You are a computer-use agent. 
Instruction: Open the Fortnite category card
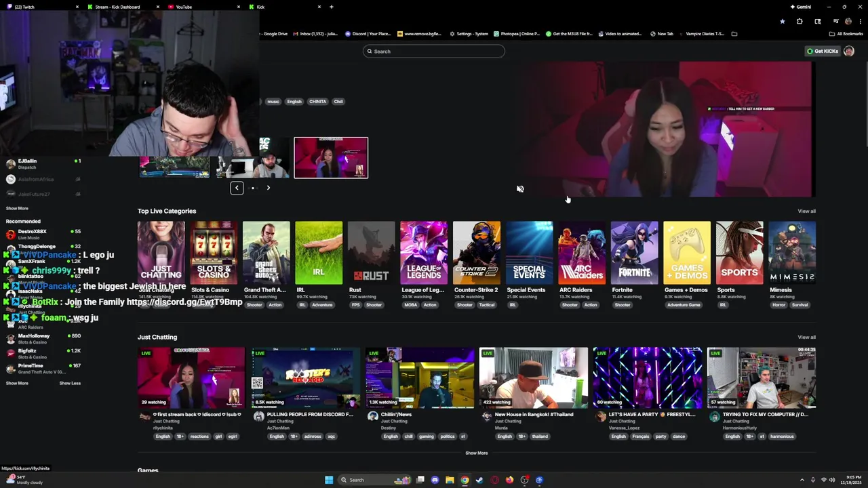pyautogui.click(x=634, y=252)
